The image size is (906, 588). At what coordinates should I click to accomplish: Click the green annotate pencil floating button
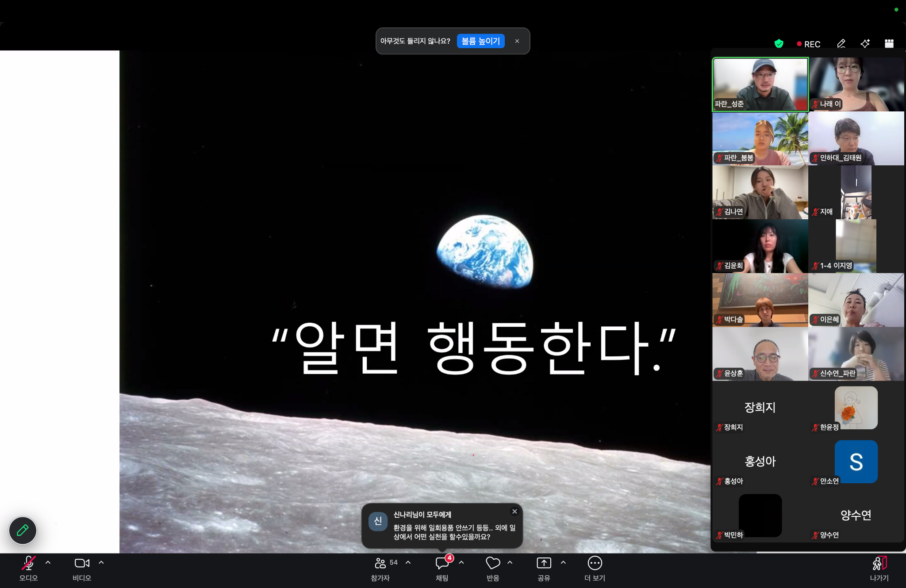(23, 530)
